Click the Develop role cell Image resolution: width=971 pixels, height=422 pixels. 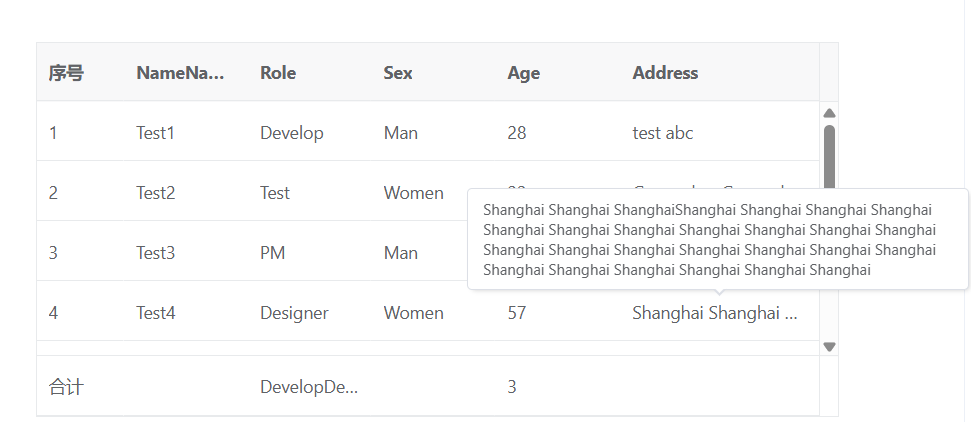pyautogui.click(x=291, y=133)
